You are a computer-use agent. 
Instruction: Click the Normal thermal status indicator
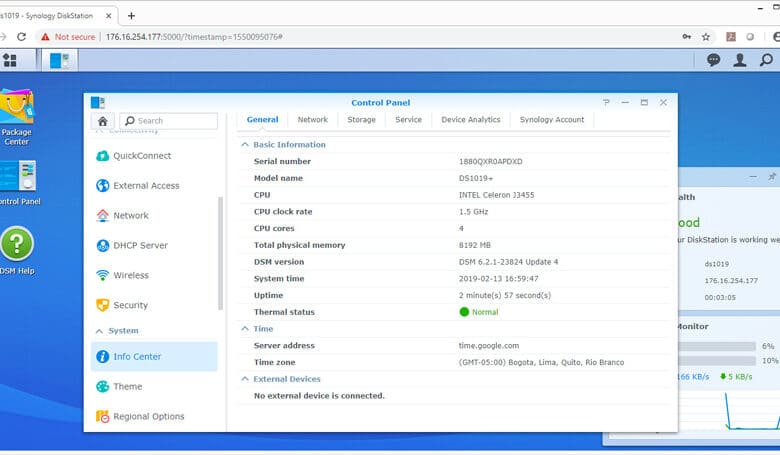point(479,312)
